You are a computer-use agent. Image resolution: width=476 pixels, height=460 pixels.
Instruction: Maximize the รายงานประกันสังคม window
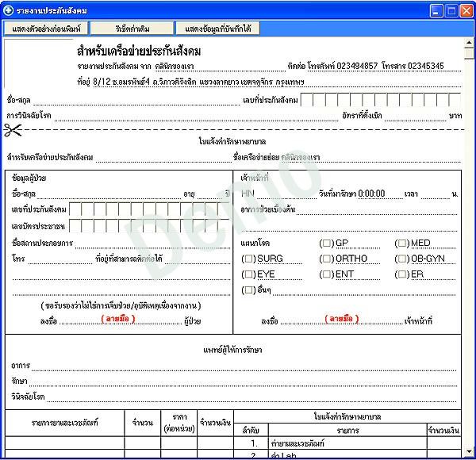(x=451, y=11)
